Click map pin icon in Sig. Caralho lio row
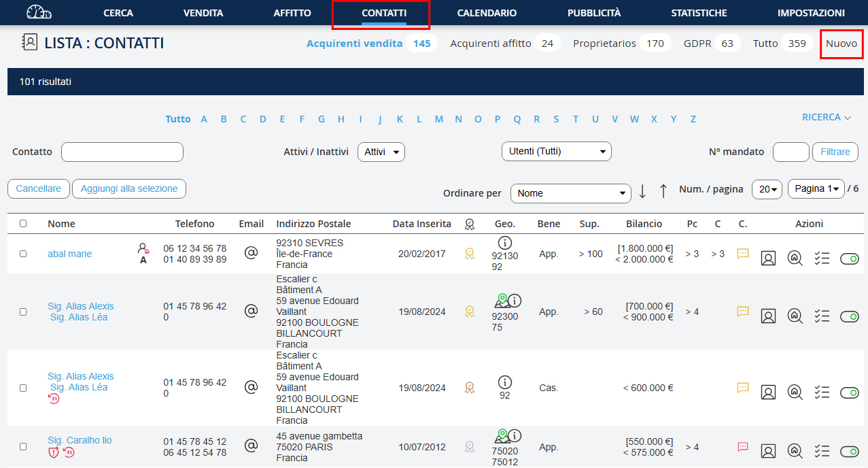The width and height of the screenshot is (868, 468). pyautogui.click(x=501, y=435)
